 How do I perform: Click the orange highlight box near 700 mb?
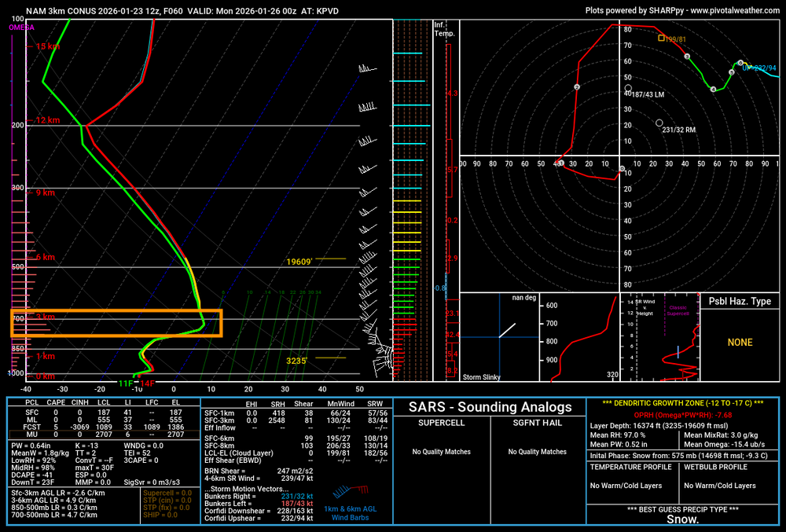(x=116, y=323)
